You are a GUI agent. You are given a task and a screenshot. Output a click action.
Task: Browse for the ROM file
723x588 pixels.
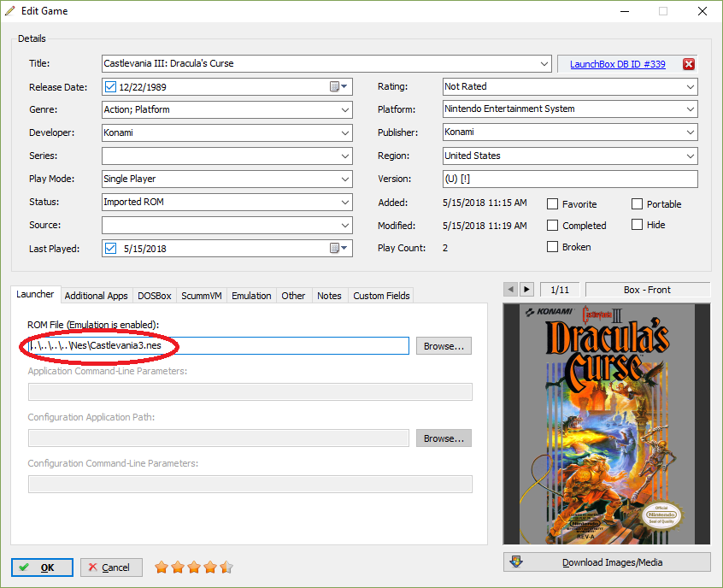[444, 346]
